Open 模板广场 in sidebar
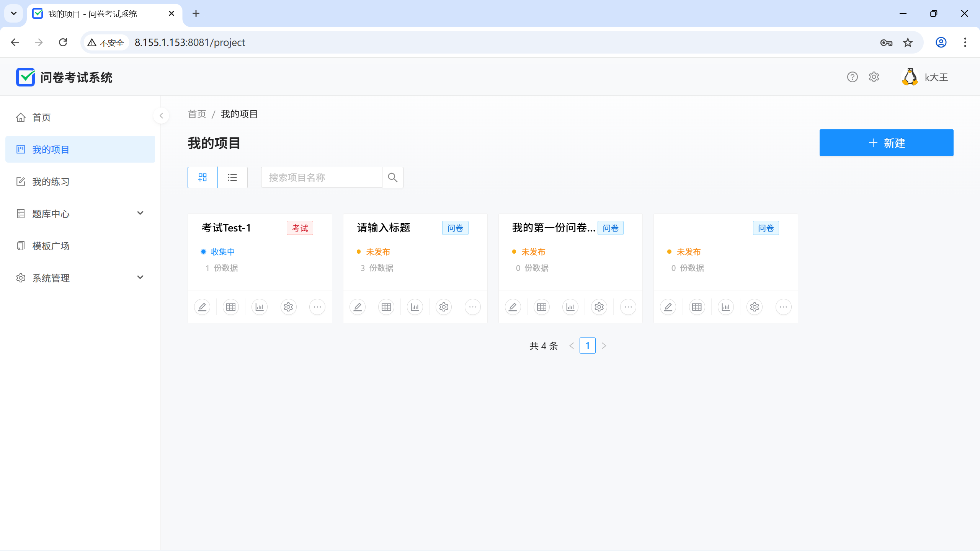The height and width of the screenshot is (551, 980). pyautogui.click(x=51, y=246)
